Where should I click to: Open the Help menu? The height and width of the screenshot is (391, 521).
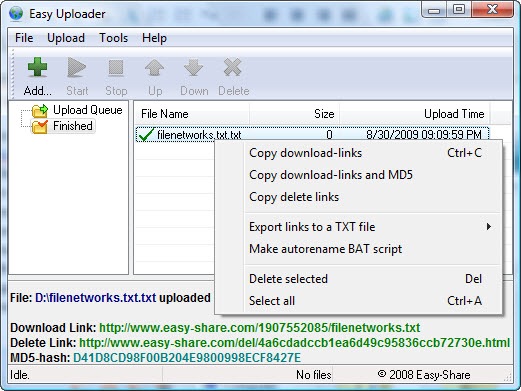(x=154, y=38)
